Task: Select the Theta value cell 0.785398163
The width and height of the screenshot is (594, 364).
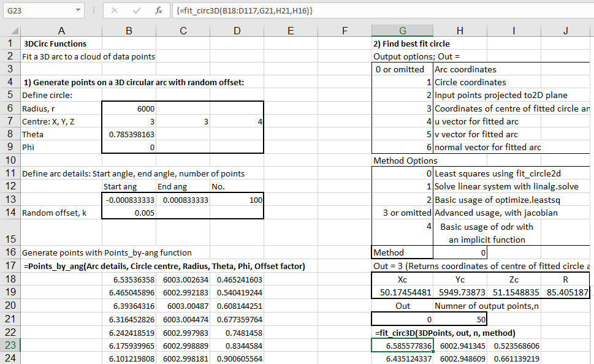Action: (129, 134)
